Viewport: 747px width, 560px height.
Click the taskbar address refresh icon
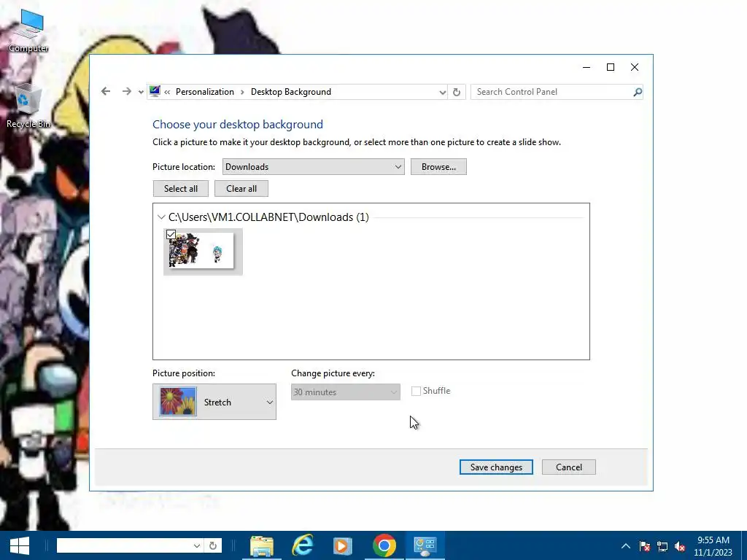(213, 545)
